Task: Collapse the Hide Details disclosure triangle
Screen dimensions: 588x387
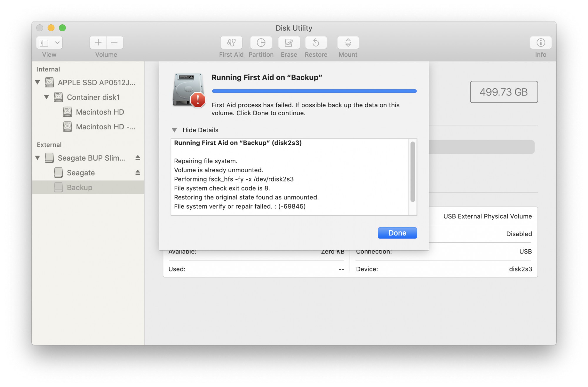Action: coord(174,130)
